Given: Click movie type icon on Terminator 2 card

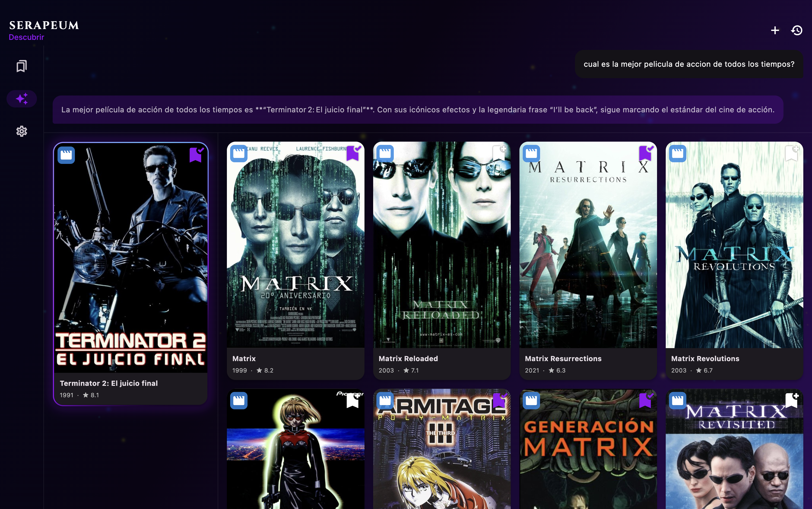Looking at the screenshot, I should click(x=66, y=155).
